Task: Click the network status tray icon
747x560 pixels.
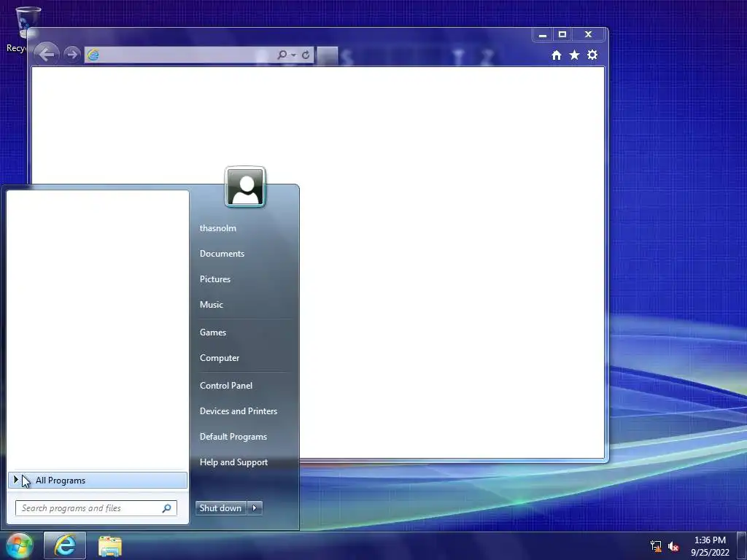Action: coord(656,546)
